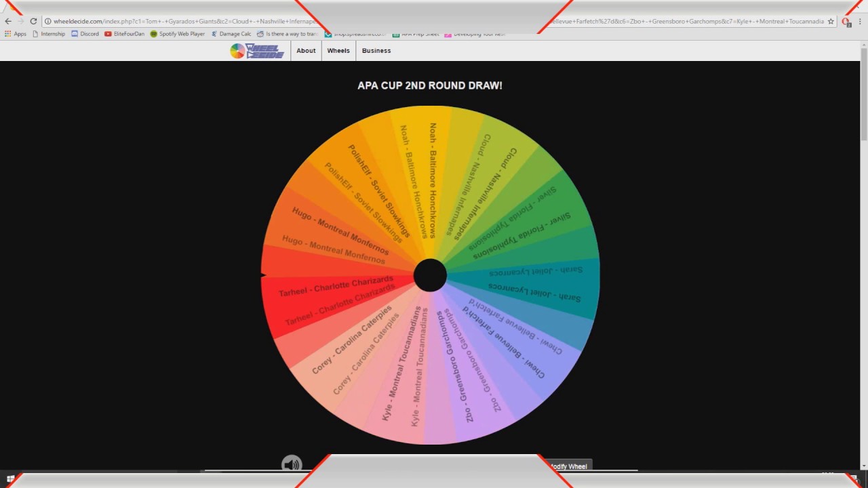Image resolution: width=868 pixels, height=488 pixels.
Task: Click the bold 'Zbo - Greensboro Garchomps' wheel slice
Action: pyautogui.click(x=456, y=366)
